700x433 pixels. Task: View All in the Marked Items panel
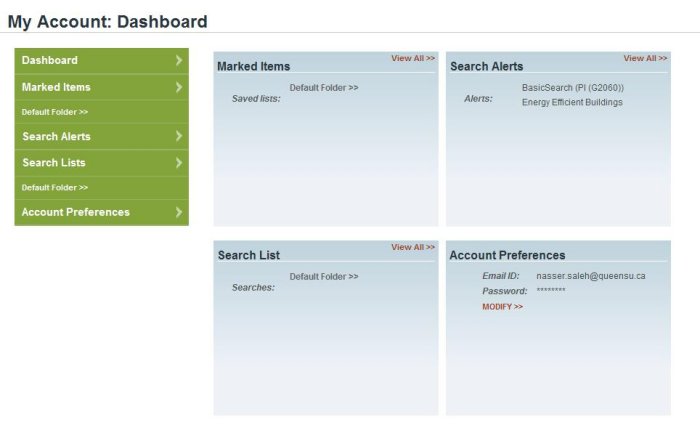tap(413, 58)
